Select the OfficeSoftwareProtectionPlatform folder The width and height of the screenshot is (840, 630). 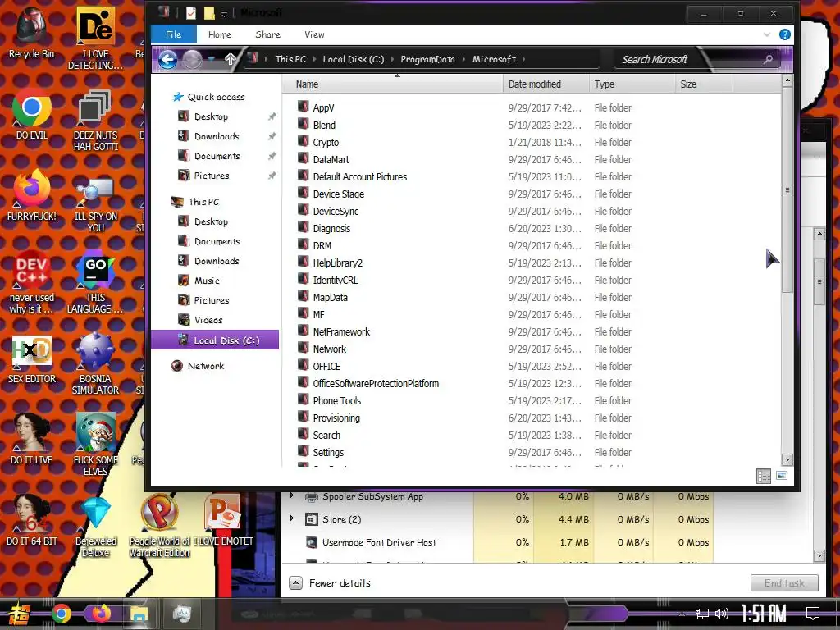pyautogui.click(x=376, y=384)
